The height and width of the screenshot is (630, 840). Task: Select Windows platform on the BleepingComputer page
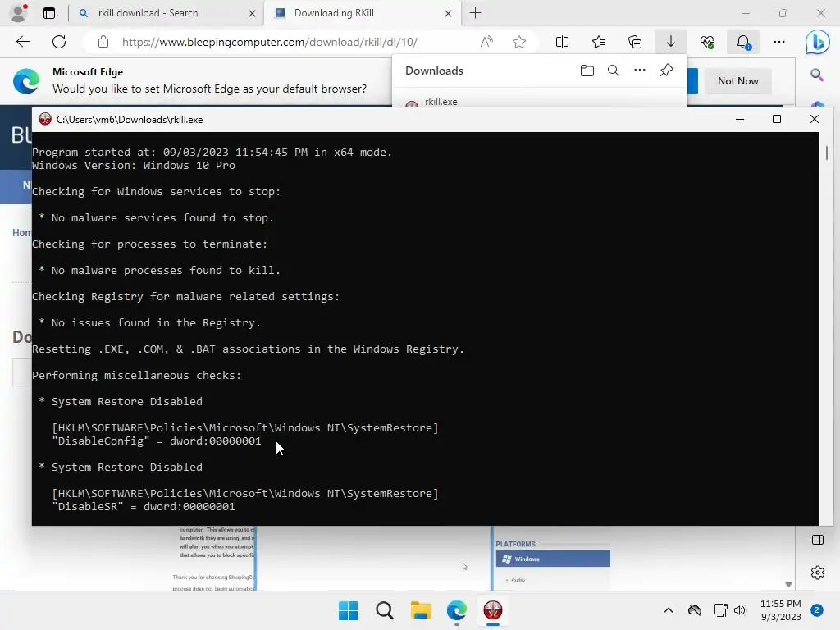pos(553,559)
